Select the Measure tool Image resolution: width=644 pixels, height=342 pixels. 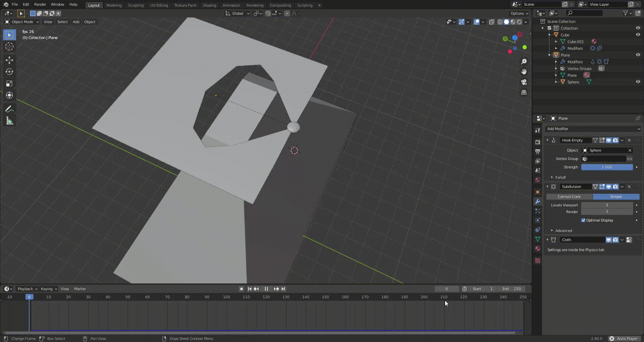(x=9, y=120)
